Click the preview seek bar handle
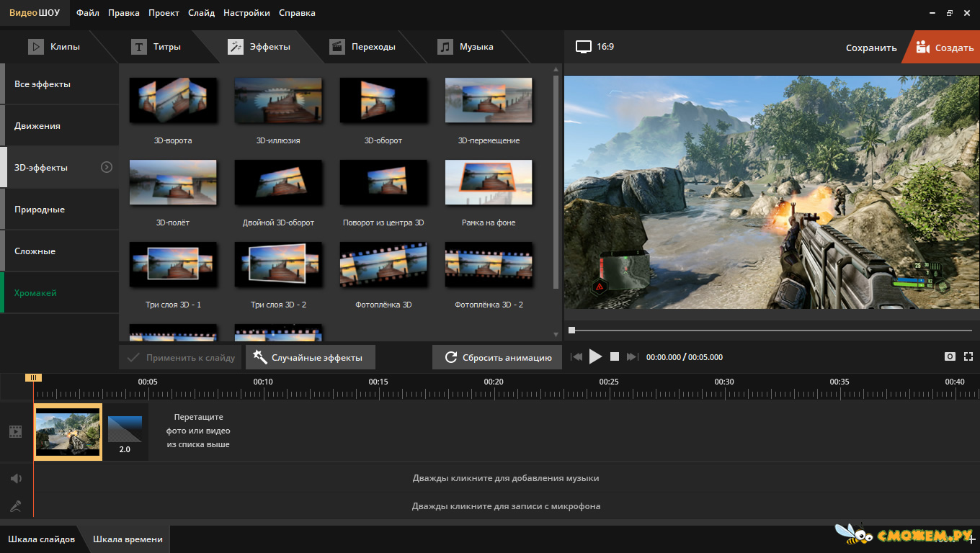Screen dimensions: 980x553 click(571, 331)
